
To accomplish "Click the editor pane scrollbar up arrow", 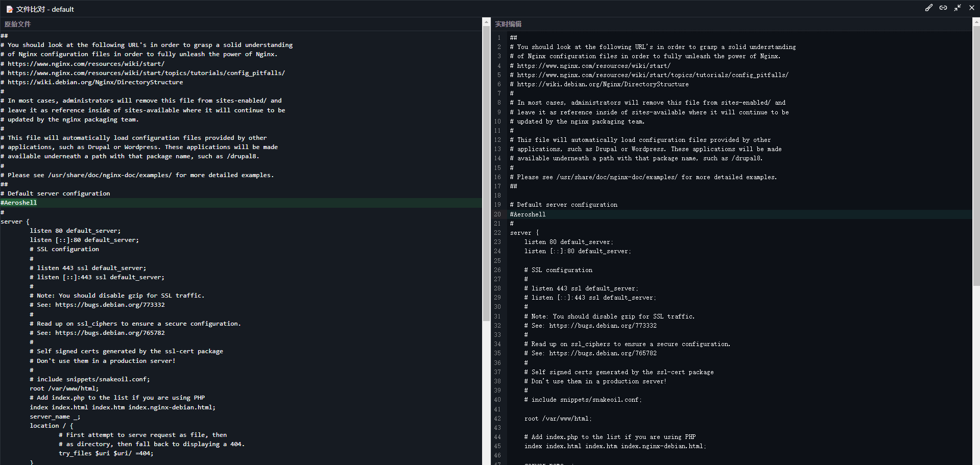I will 976,21.
